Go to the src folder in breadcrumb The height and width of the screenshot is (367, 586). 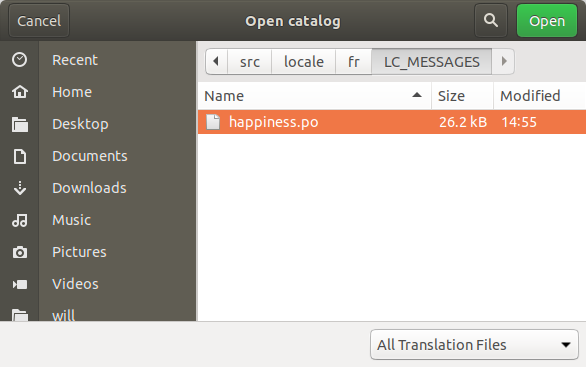250,62
